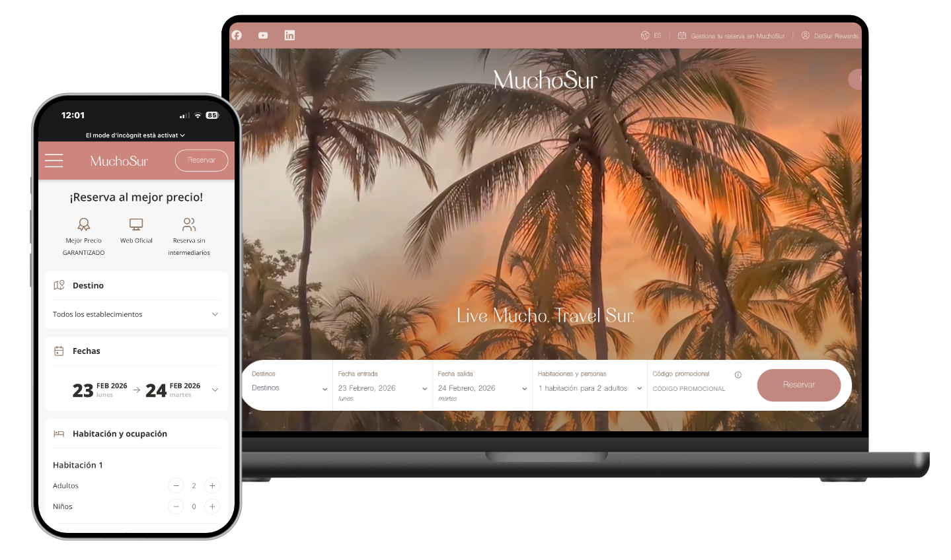
Task: Tap the info icon next to Código promocional
Action: [738, 374]
